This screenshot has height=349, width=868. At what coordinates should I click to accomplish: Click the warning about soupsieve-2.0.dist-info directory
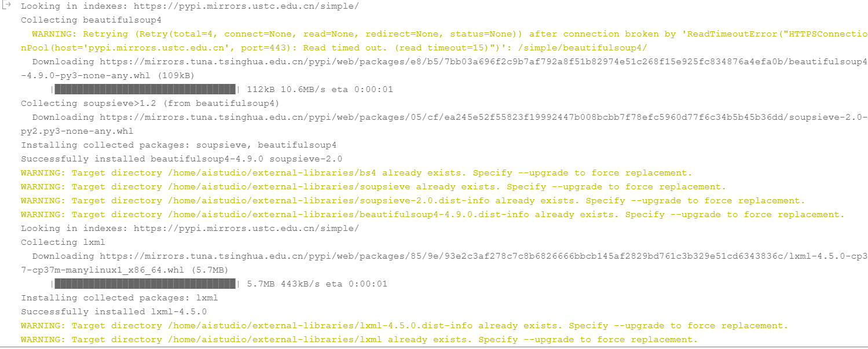(x=413, y=201)
